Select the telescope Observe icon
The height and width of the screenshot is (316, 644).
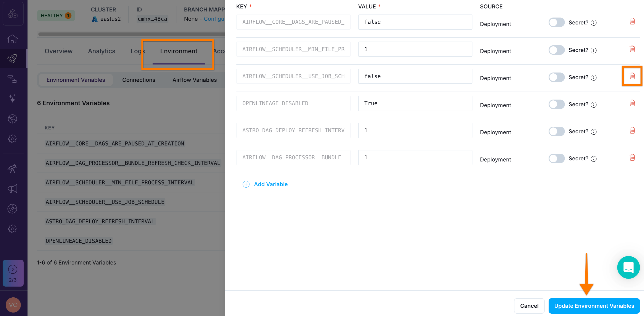tap(13, 169)
